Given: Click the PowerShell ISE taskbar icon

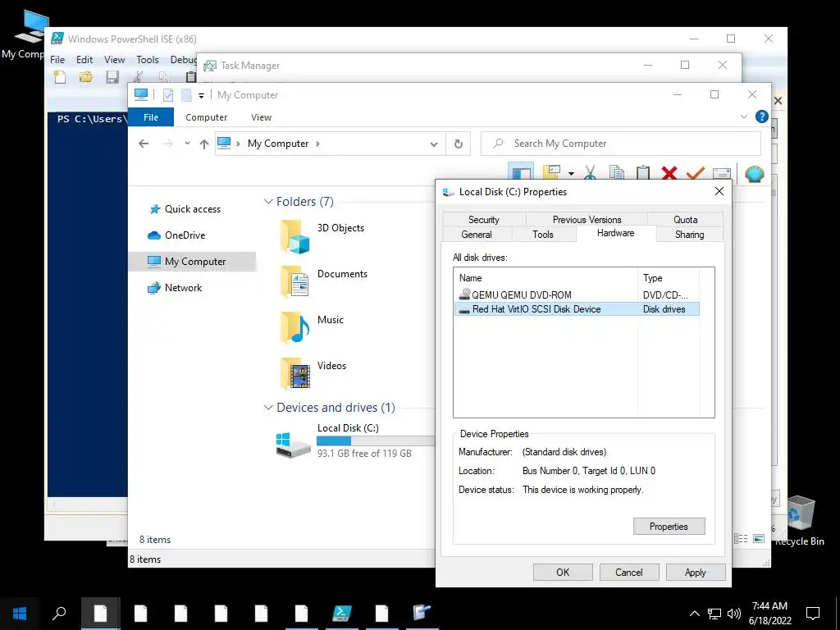Looking at the screenshot, I should (342, 614).
